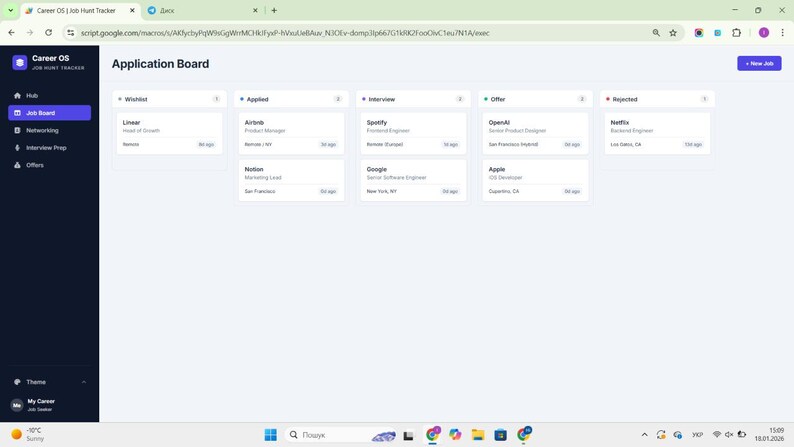Click the My Career profile name
Image resolution: width=794 pixels, height=447 pixels.
click(x=41, y=401)
